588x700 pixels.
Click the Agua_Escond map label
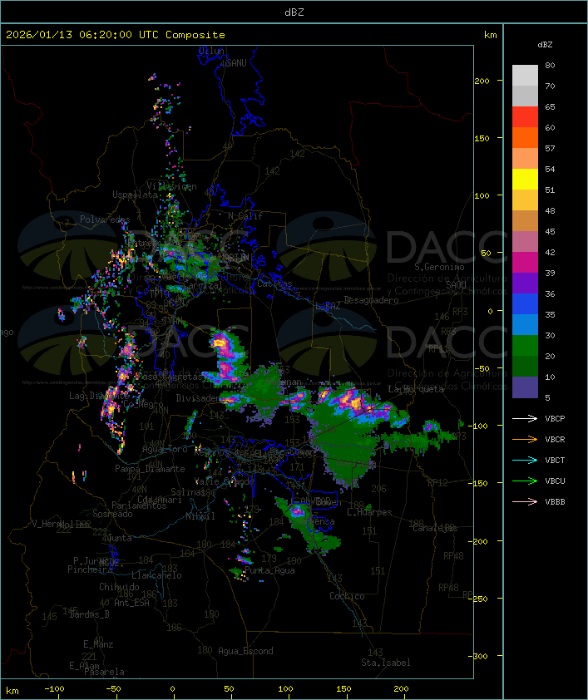pyautogui.click(x=245, y=651)
